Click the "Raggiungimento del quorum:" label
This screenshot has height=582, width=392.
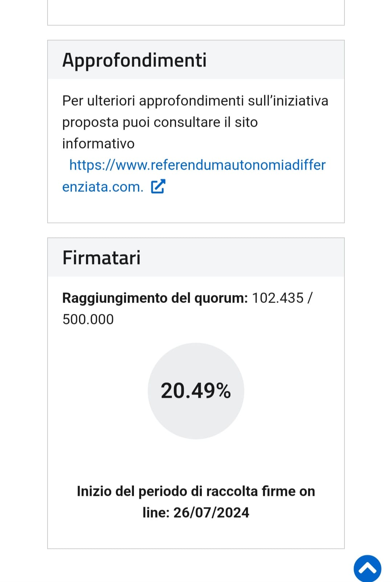click(x=155, y=298)
